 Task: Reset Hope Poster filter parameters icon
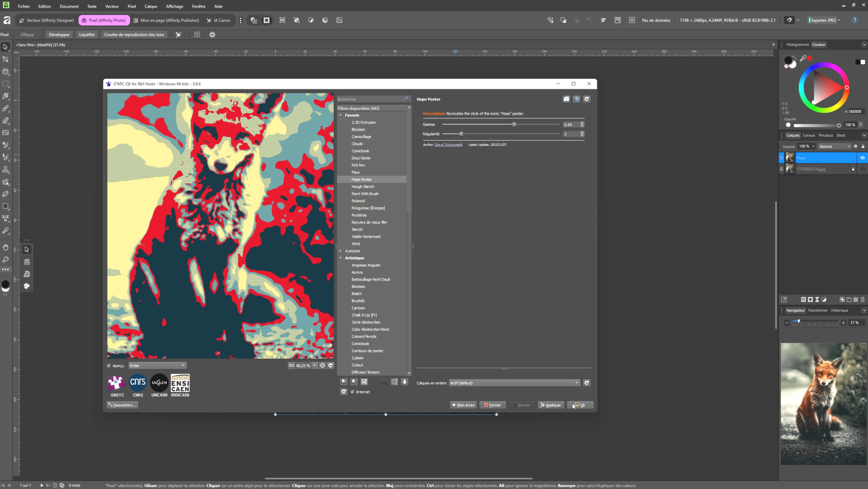[587, 99]
